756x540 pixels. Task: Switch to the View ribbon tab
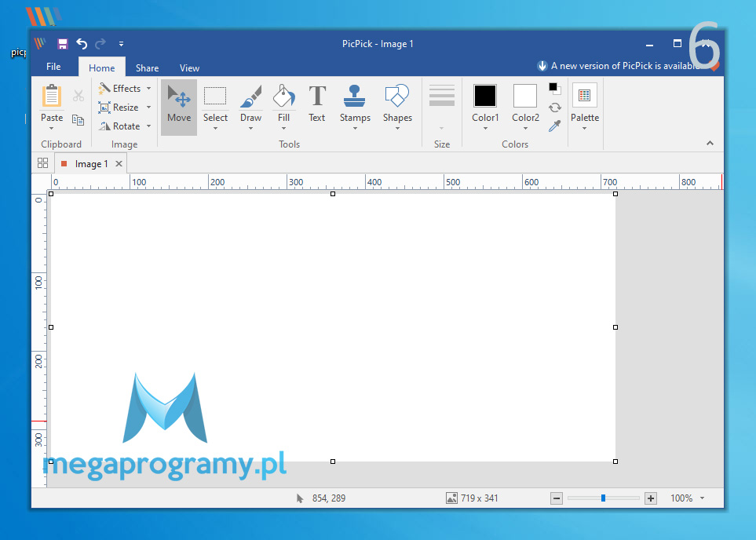tap(189, 68)
